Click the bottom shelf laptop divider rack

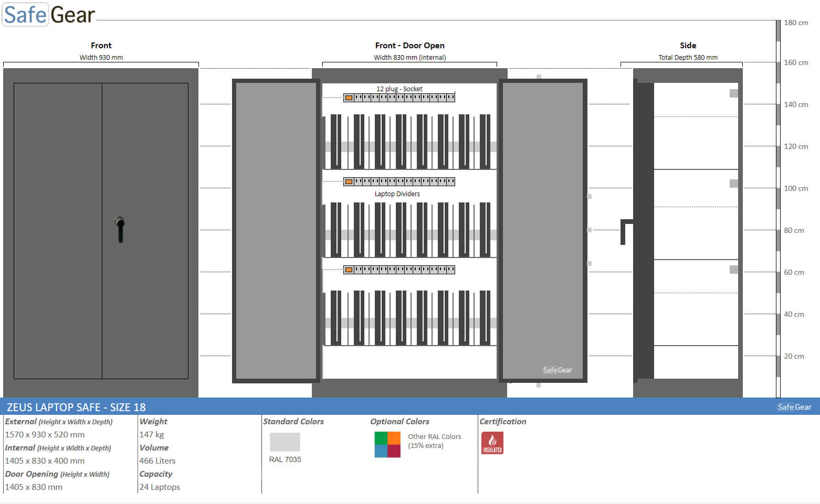tap(409, 318)
